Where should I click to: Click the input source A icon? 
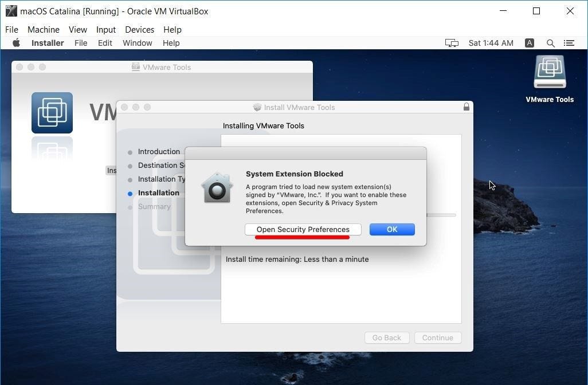pyautogui.click(x=530, y=43)
